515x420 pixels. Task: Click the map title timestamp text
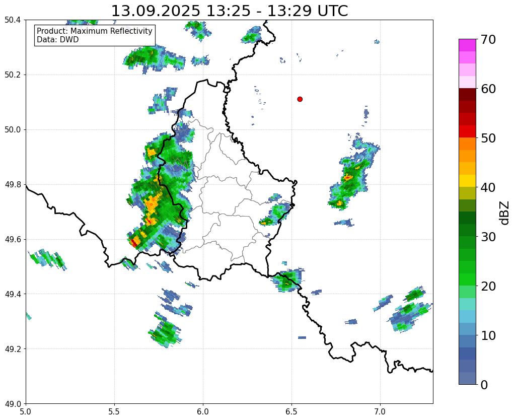[230, 11]
